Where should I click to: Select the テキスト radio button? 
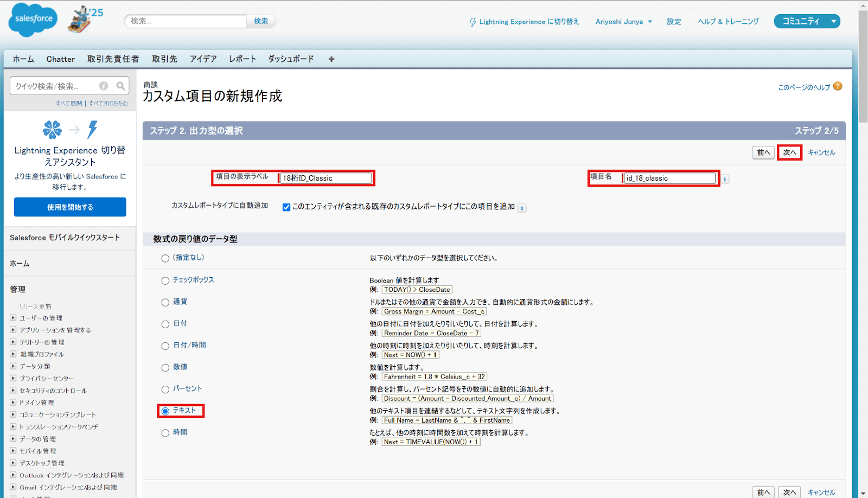pos(165,411)
